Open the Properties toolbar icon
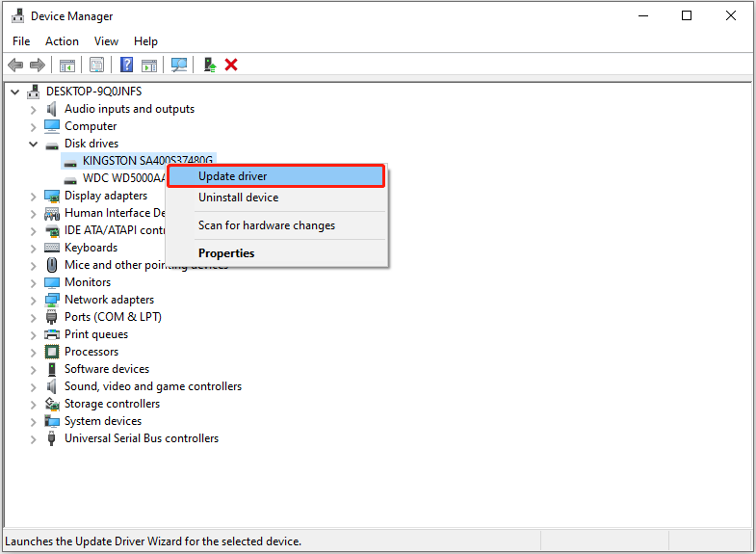The width and height of the screenshot is (756, 554). (96, 66)
